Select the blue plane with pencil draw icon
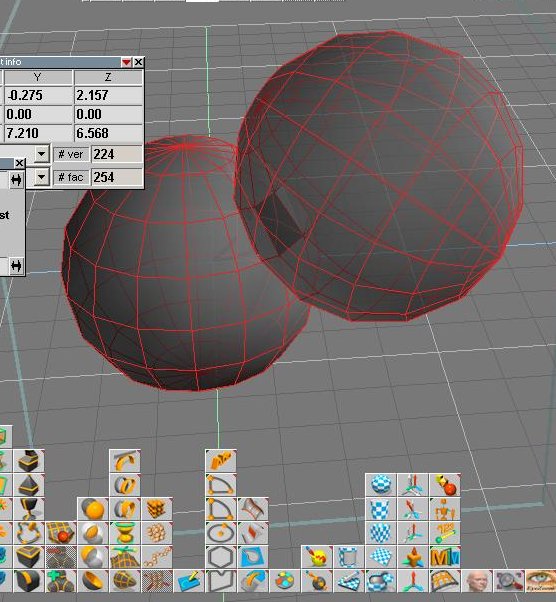This screenshot has height=602, width=556. click(x=189, y=581)
